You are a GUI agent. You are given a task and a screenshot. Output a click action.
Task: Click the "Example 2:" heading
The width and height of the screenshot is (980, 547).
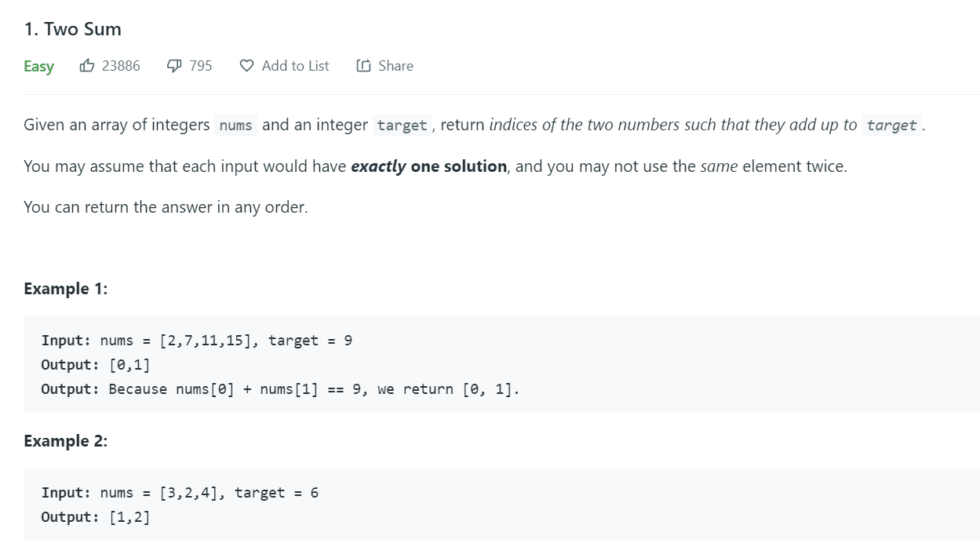tap(66, 441)
